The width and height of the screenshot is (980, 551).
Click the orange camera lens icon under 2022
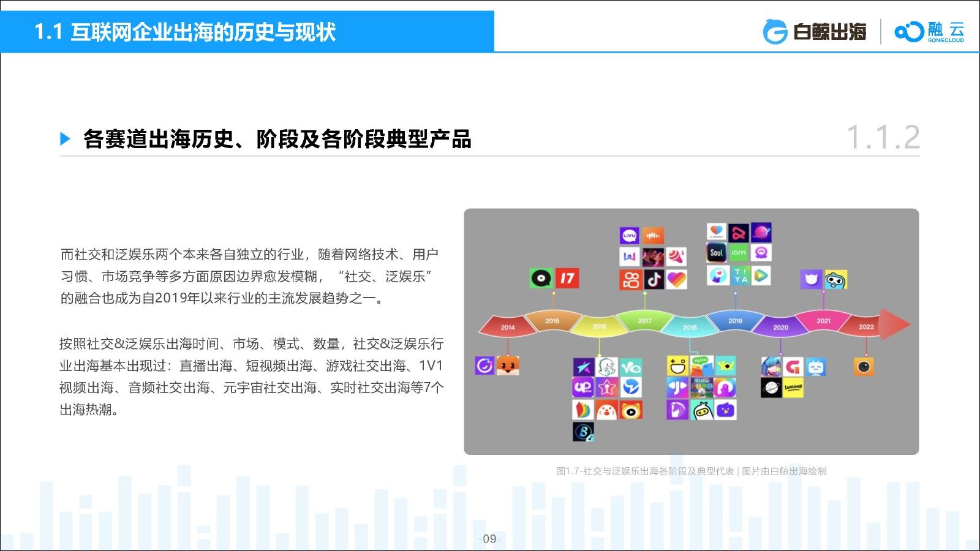[x=864, y=366]
